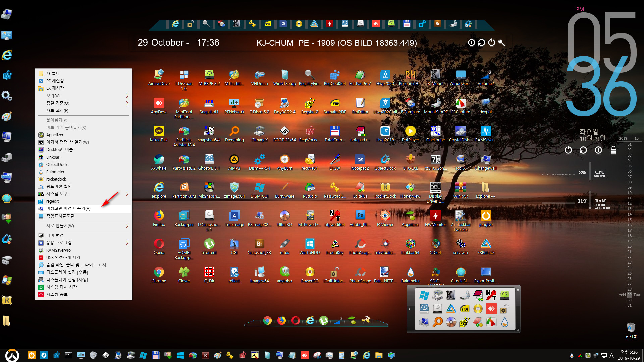This screenshot has width=644, height=362.
Task: Open the TrueImage desktop icon
Action: point(234,219)
